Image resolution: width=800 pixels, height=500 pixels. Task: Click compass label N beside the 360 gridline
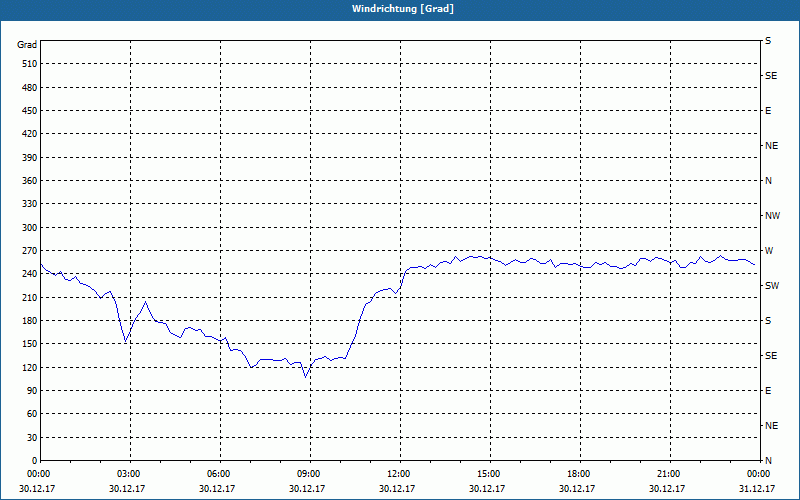768,181
